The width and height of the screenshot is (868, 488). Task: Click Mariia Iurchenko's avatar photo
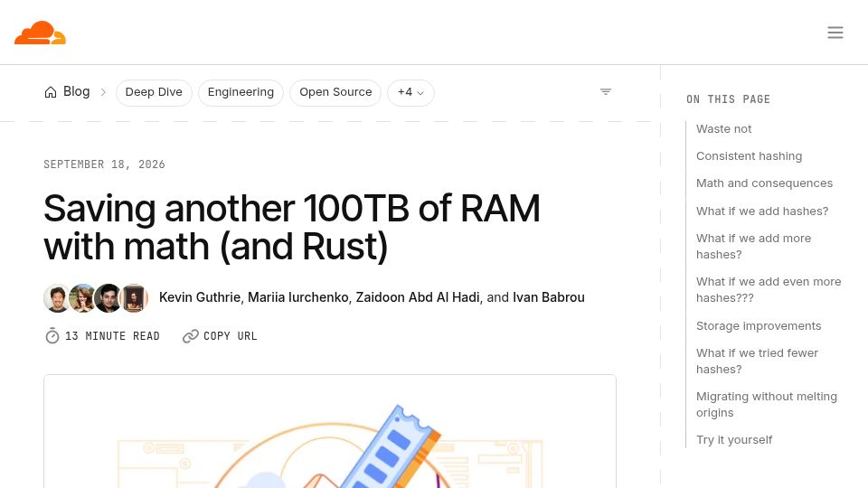[x=82, y=298]
